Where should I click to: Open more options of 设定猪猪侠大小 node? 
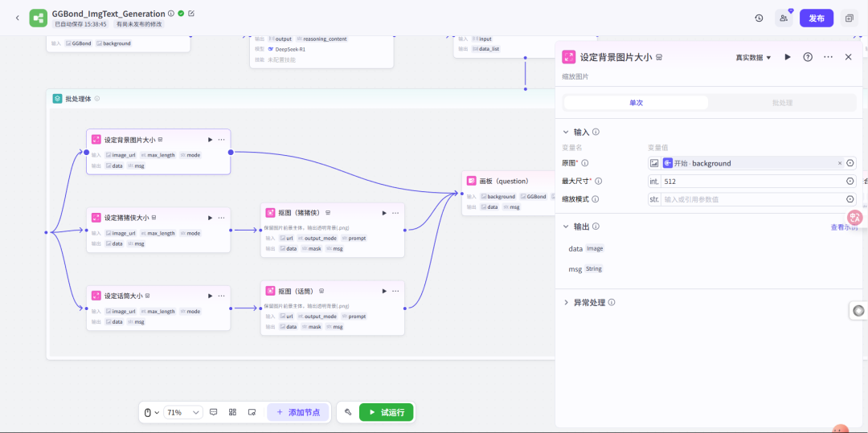point(222,218)
